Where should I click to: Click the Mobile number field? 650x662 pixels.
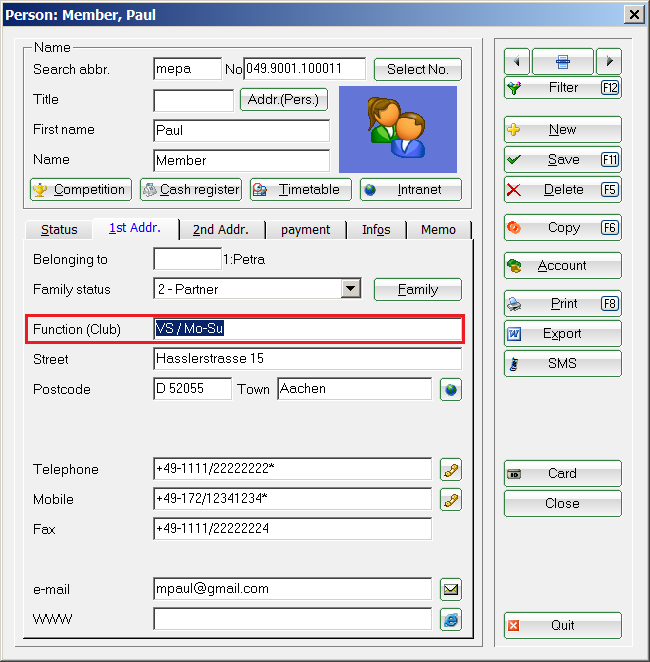[292, 499]
